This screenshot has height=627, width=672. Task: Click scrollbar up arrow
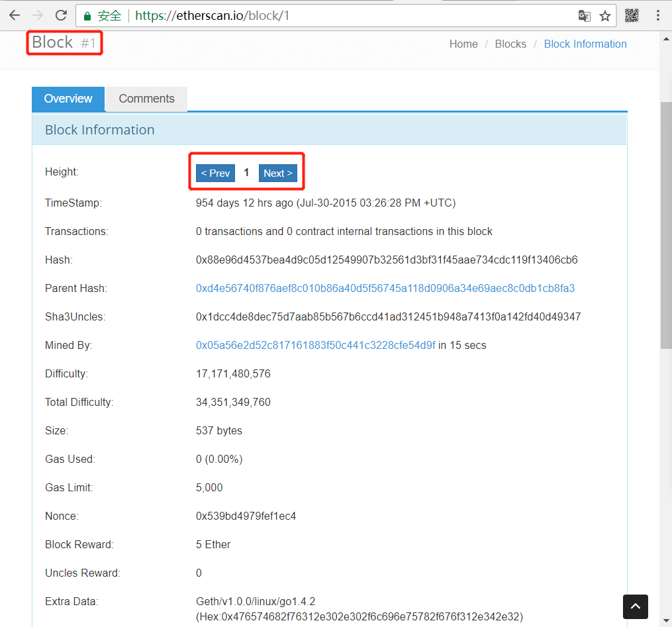click(666, 39)
